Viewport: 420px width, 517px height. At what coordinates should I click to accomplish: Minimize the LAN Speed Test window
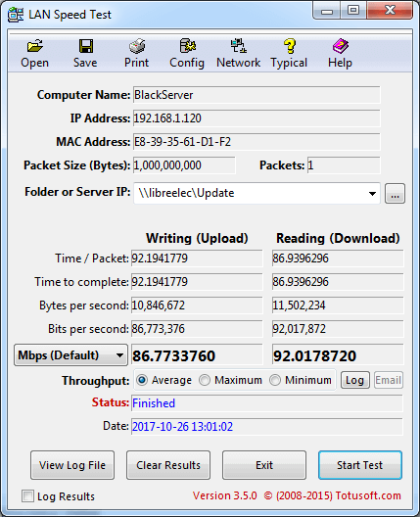(x=327, y=11)
